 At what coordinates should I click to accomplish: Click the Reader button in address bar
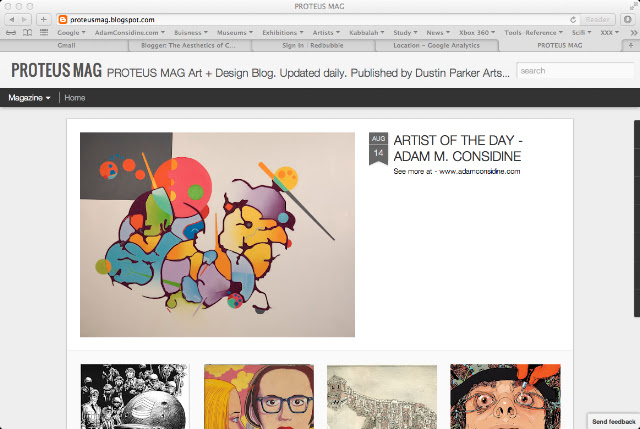pyautogui.click(x=597, y=20)
